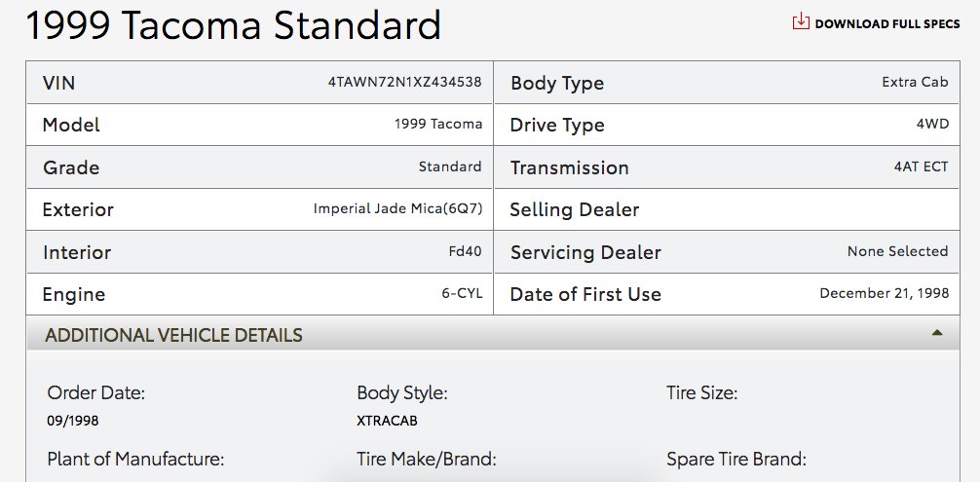Click the Date of First Use value
The height and width of the screenshot is (482, 980).
click(x=884, y=293)
